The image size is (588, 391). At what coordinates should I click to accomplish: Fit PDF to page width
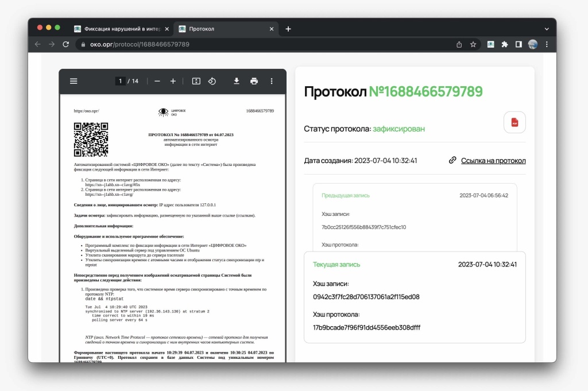pos(196,81)
